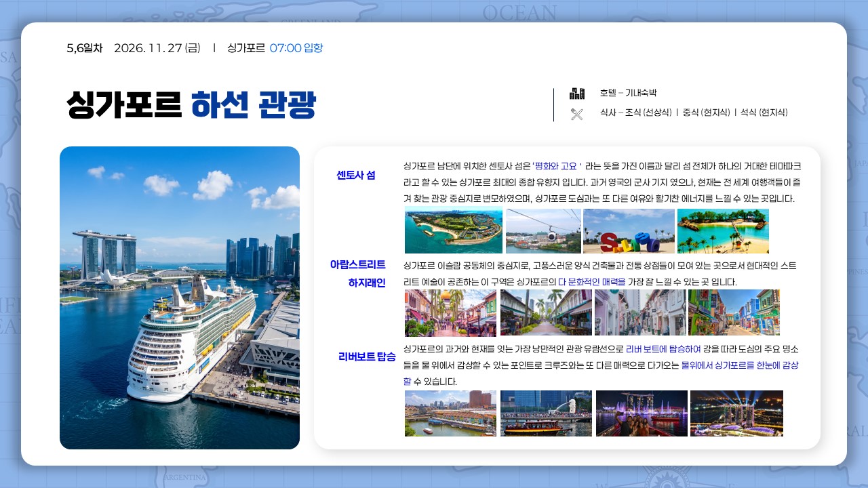Click the 센토사 섬 heading
The height and width of the screenshot is (488, 868).
356,175
